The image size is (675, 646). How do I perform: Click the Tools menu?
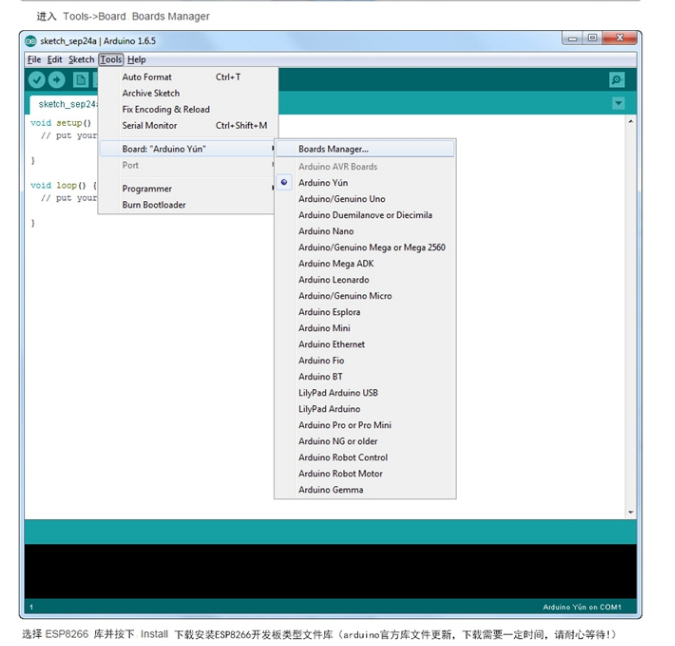click(111, 59)
